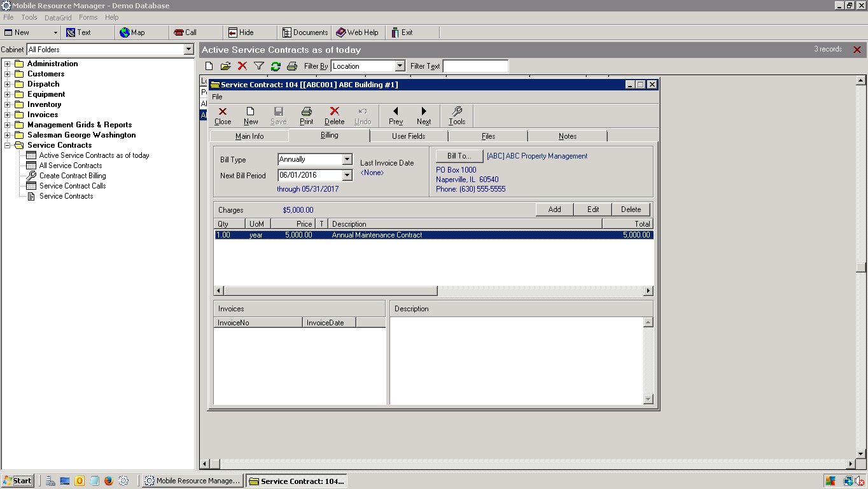Image resolution: width=868 pixels, height=489 pixels.
Task: Click Close in Service Contract toolbar
Action: (223, 116)
